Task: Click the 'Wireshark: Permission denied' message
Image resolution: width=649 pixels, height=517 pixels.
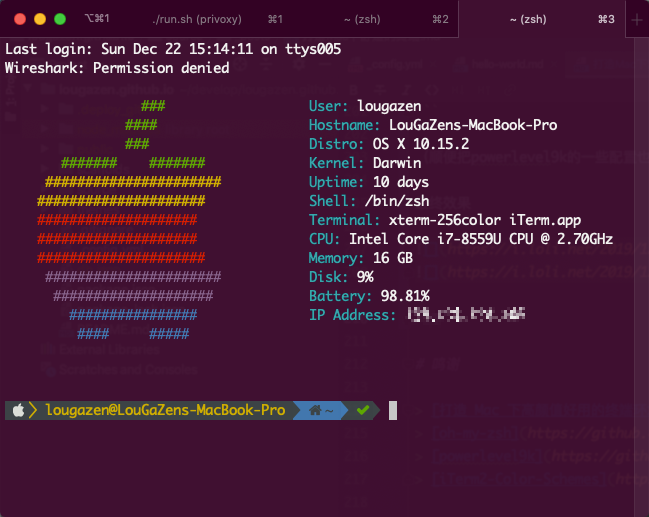Action: coord(117,68)
